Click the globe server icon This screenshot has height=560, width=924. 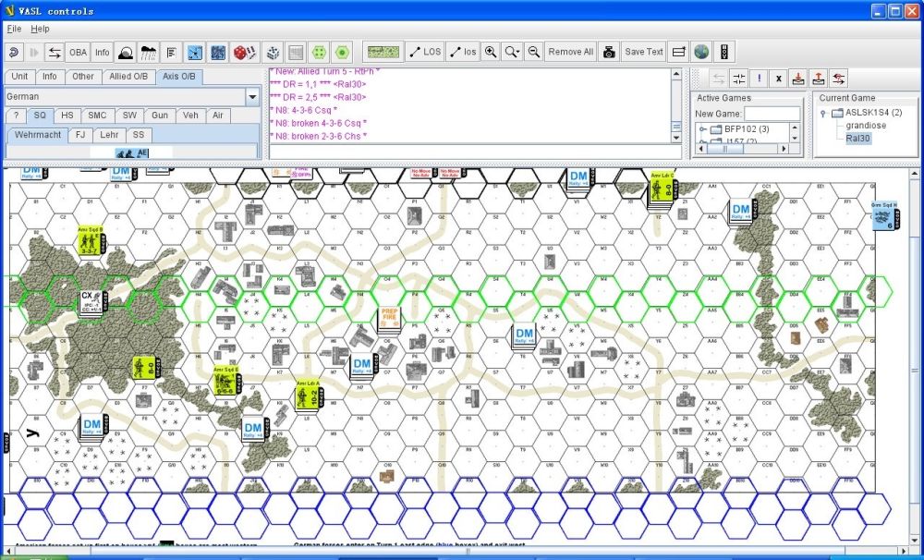coord(701,53)
